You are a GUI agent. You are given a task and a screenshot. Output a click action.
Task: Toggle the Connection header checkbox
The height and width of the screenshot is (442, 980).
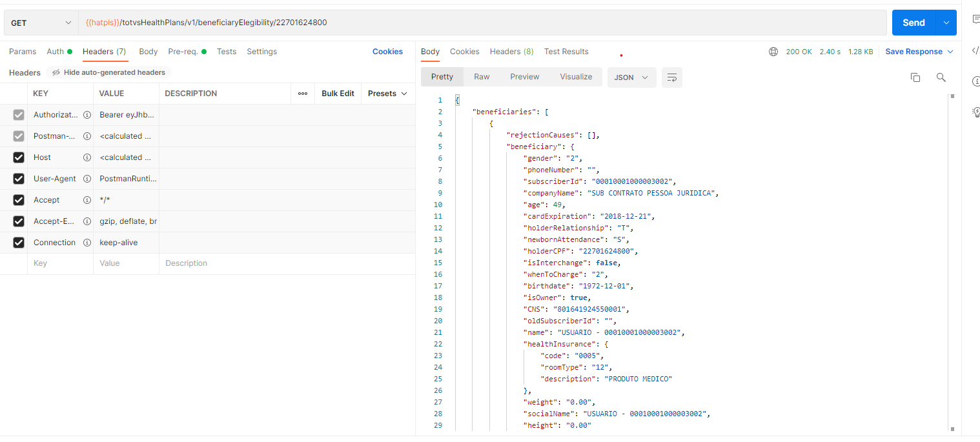19,243
